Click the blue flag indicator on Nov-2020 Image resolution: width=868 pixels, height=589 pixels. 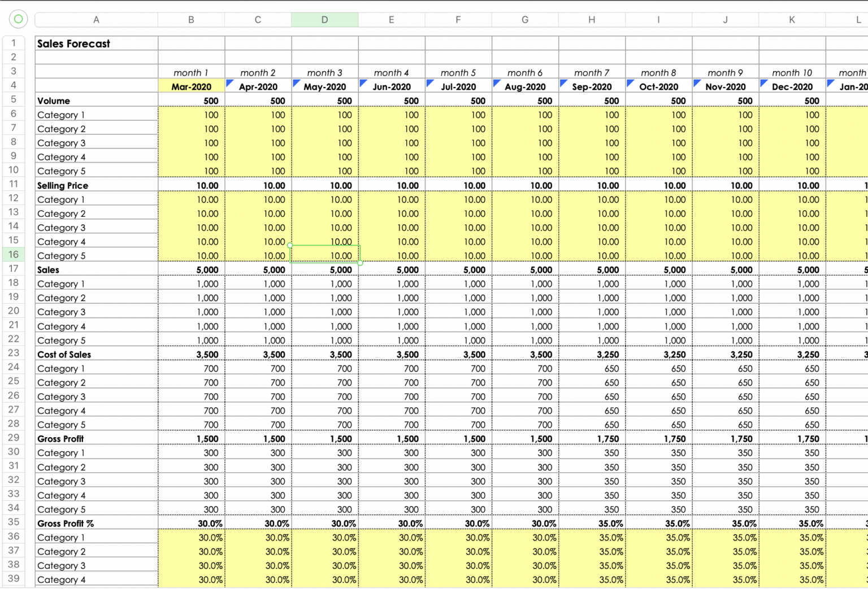(x=696, y=82)
